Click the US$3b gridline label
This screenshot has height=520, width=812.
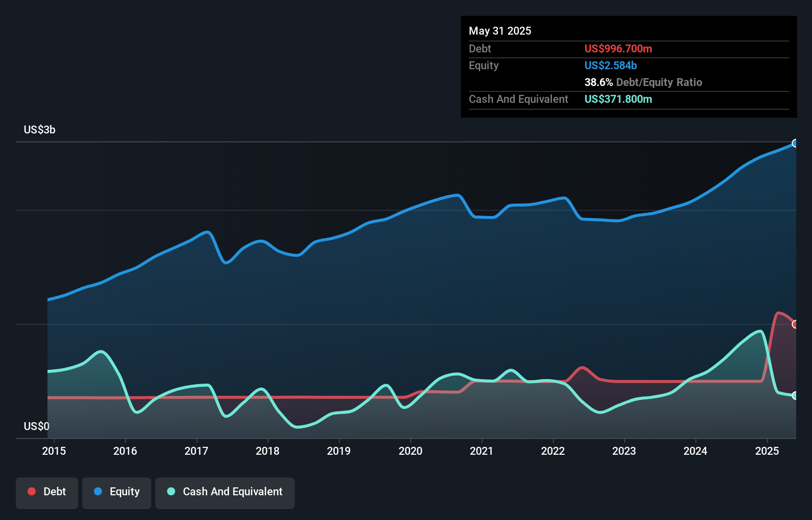coord(40,130)
